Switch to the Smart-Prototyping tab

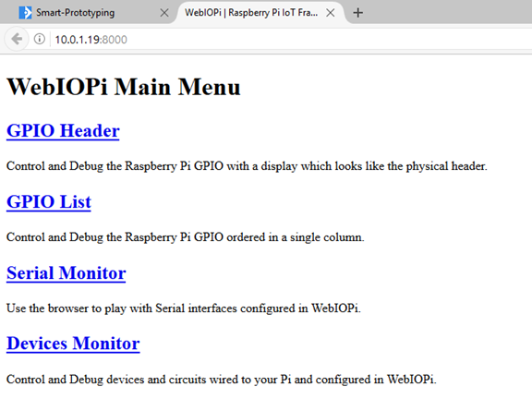(89, 13)
